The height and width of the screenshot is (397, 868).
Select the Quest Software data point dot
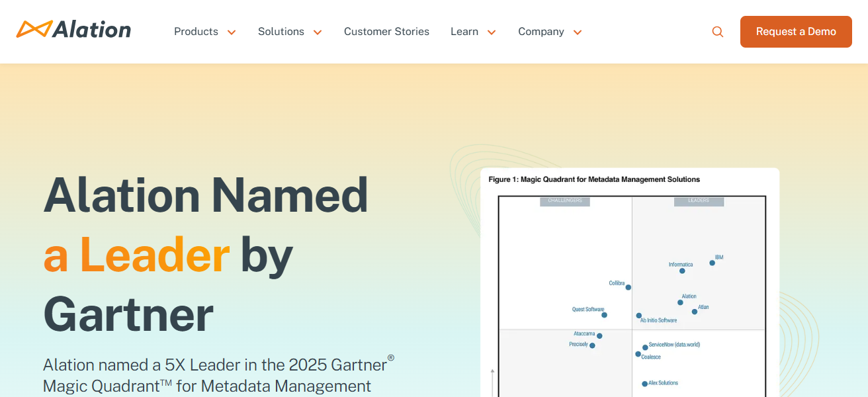click(x=604, y=315)
